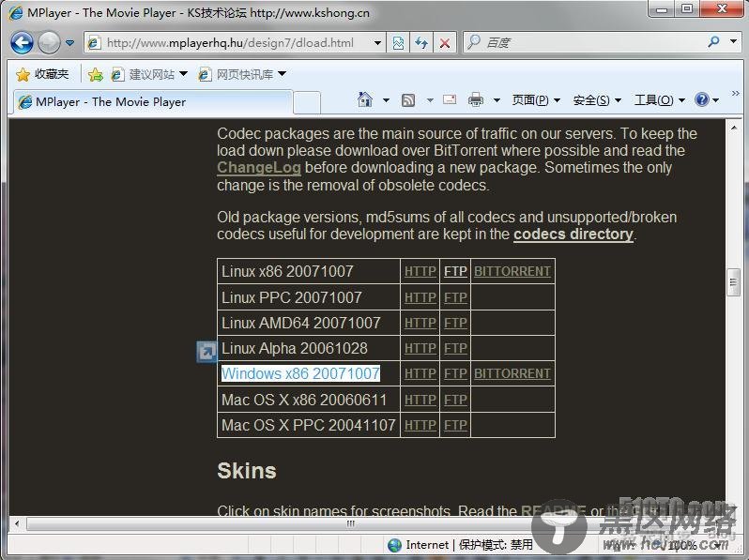Expand the Print dropdown arrow
Screen dimensions: 749x560
(x=497, y=100)
